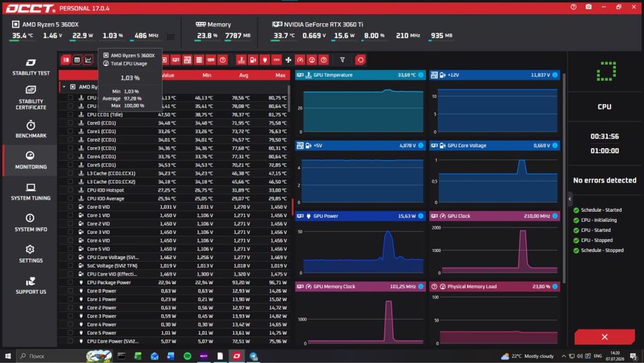This screenshot has height=363, width=644.
Task: Click the 'CPU - Stopped' log entry
Action: tap(597, 240)
